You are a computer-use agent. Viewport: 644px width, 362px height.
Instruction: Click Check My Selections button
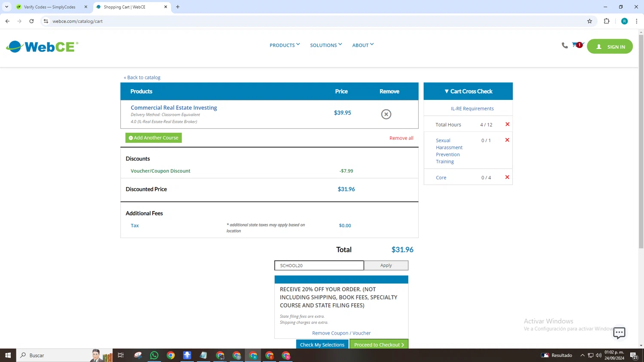322,344
